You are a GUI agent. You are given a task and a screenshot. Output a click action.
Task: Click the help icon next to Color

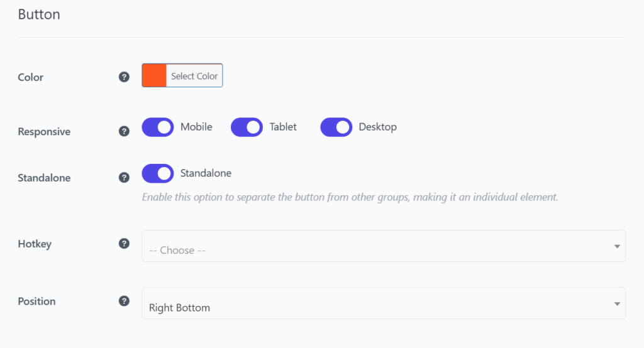pos(124,77)
